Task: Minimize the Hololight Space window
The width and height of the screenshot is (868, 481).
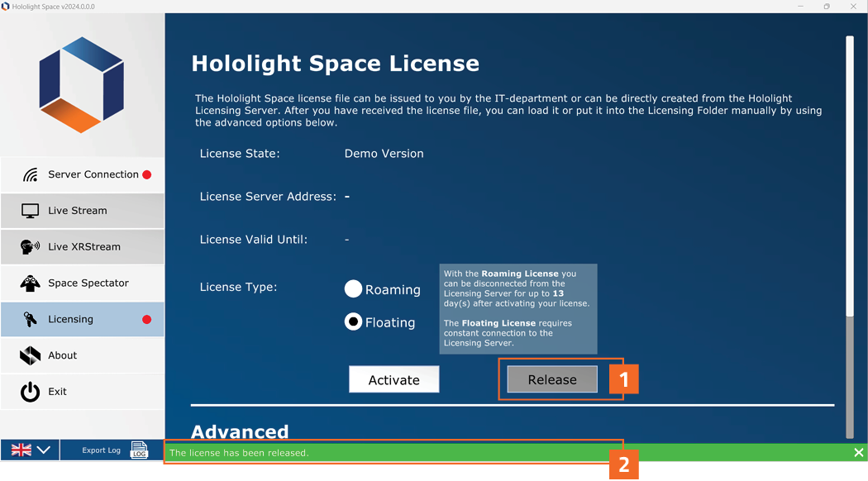Action: click(800, 7)
